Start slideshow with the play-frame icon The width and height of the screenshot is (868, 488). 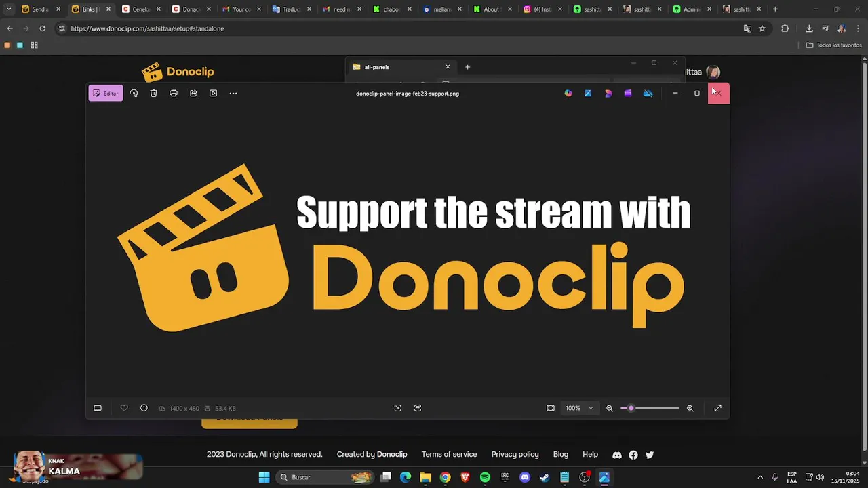click(x=213, y=93)
